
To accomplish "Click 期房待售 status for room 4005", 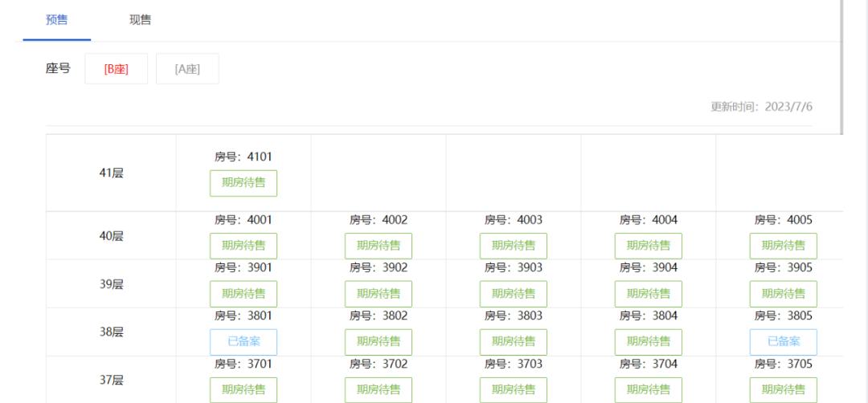I will pos(784,246).
